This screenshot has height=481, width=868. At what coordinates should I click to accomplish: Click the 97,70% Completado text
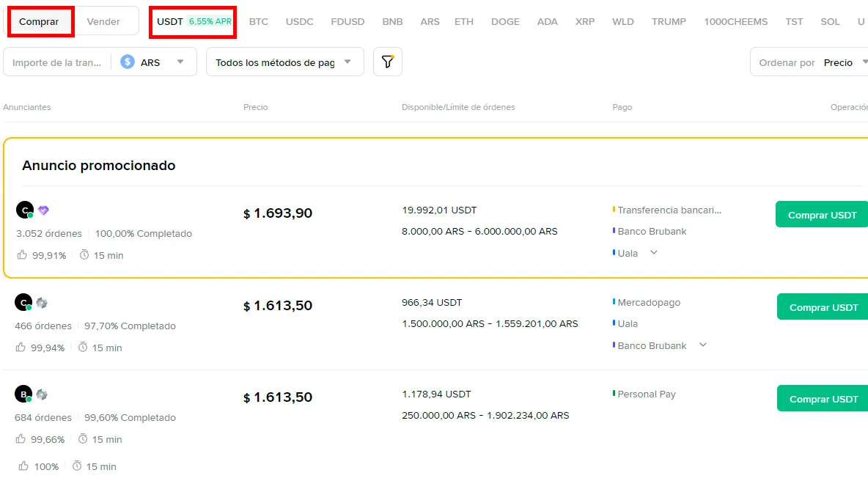130,326
